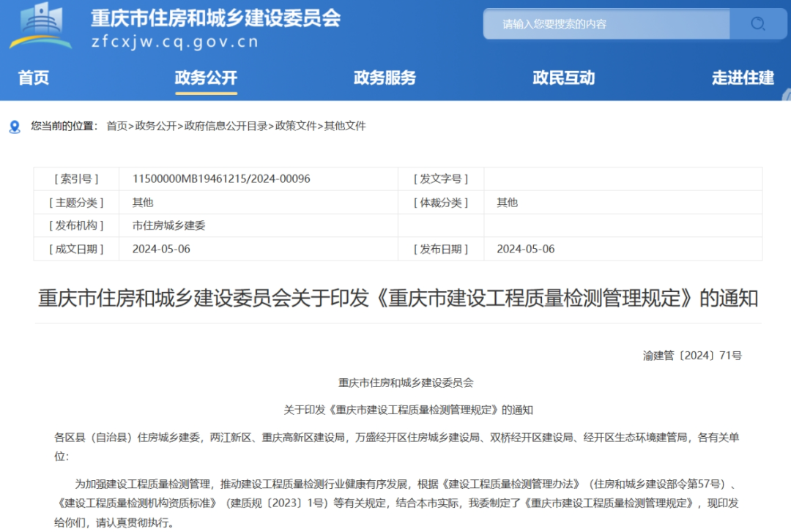Click the 其他文件 breadcrumb link
This screenshot has height=532, width=791.
coord(345,126)
